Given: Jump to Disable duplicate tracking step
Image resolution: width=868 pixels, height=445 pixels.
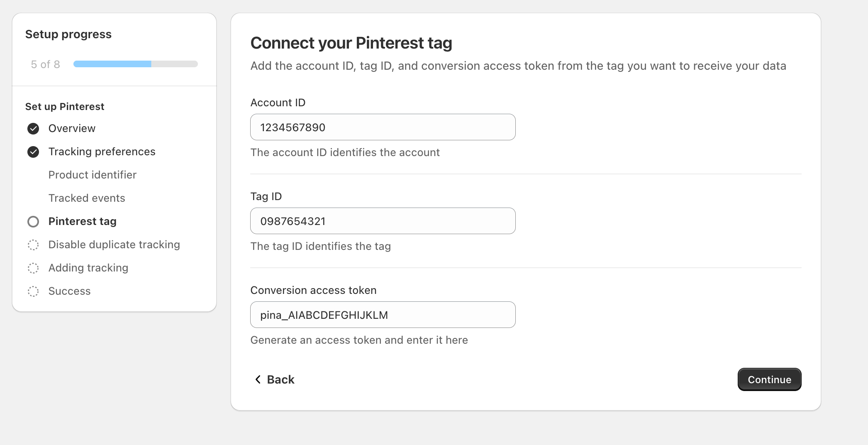Looking at the screenshot, I should coord(114,245).
